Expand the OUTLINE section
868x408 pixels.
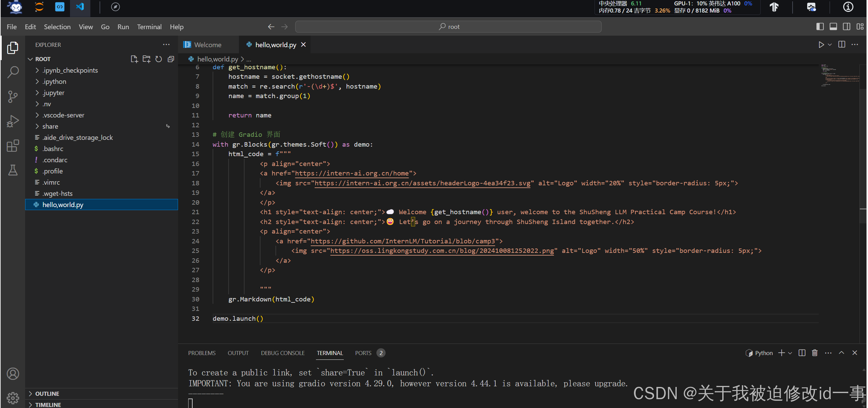point(47,393)
